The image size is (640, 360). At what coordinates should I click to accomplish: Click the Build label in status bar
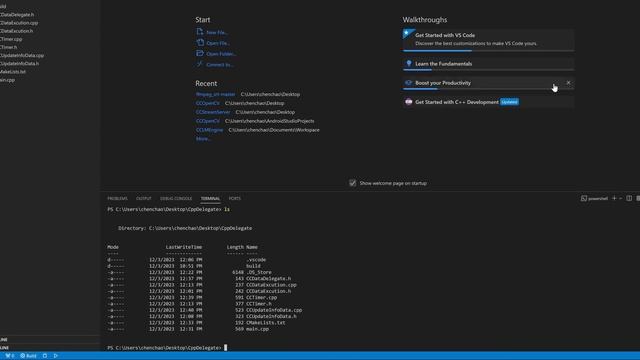(x=31, y=356)
